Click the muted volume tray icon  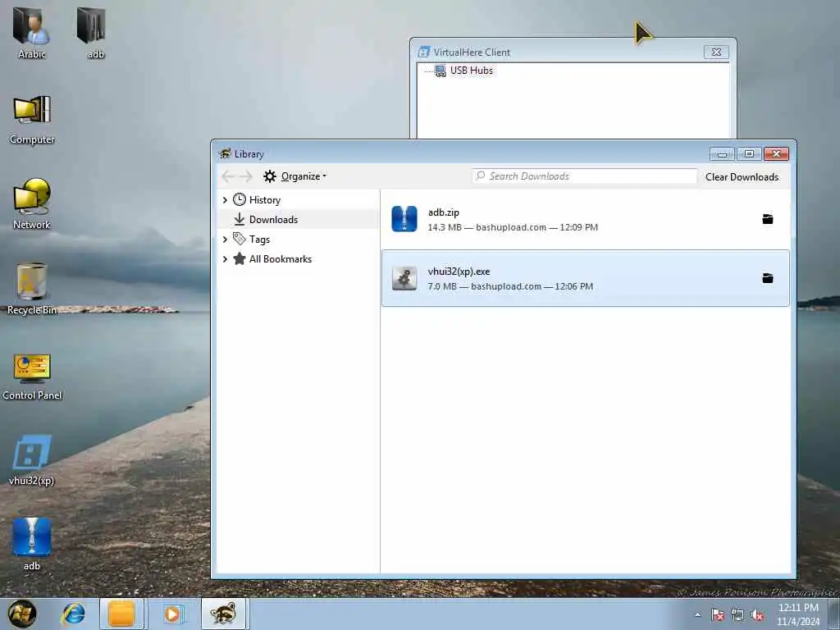pyautogui.click(x=757, y=615)
